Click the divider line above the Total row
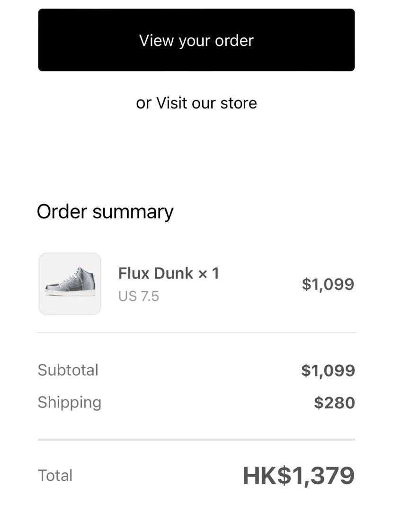This screenshot has height=532, width=393. pyautogui.click(x=196, y=440)
